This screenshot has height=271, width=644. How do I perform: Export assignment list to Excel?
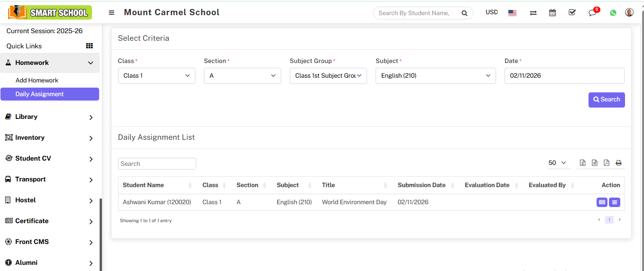coord(582,163)
